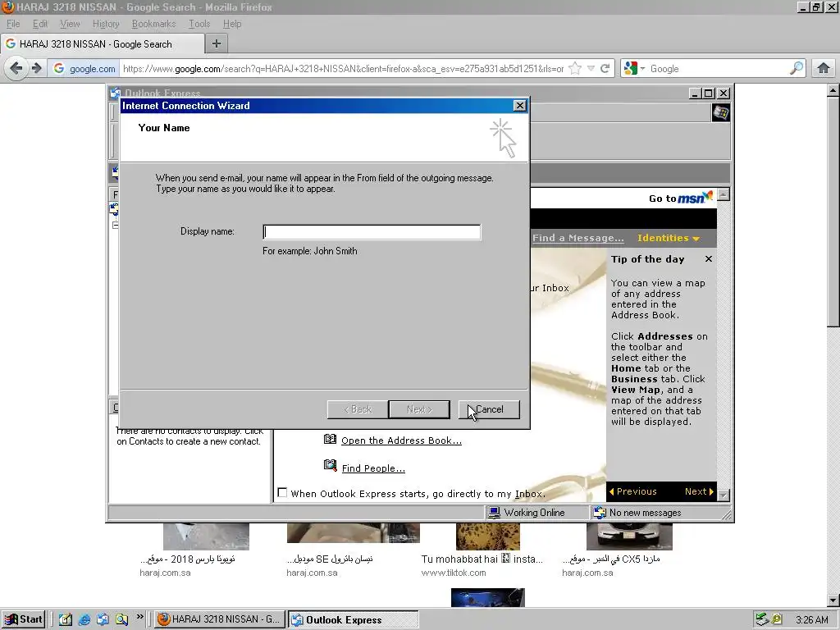This screenshot has width=840, height=630.
Task: Click the yellow system tray icon
Action: coord(777,620)
